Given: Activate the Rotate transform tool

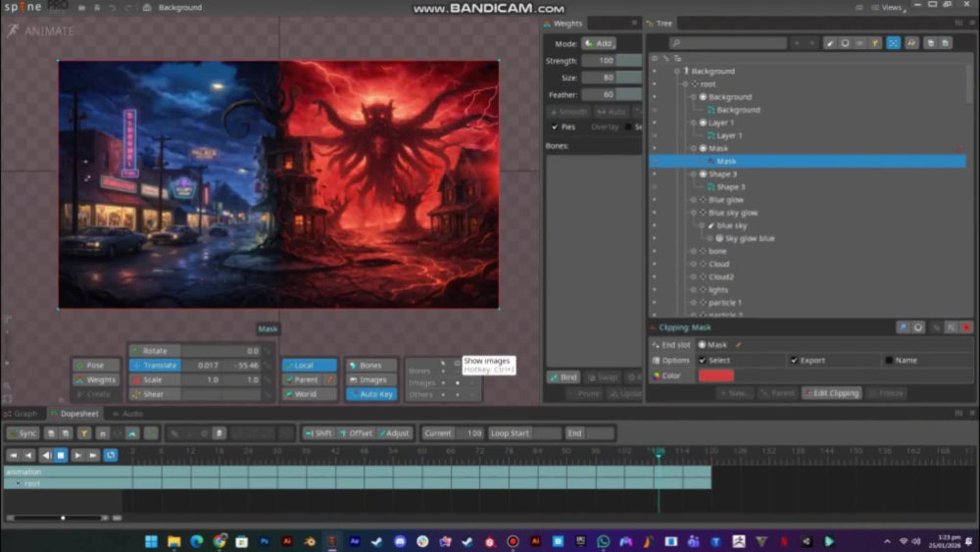Looking at the screenshot, I should coord(155,351).
